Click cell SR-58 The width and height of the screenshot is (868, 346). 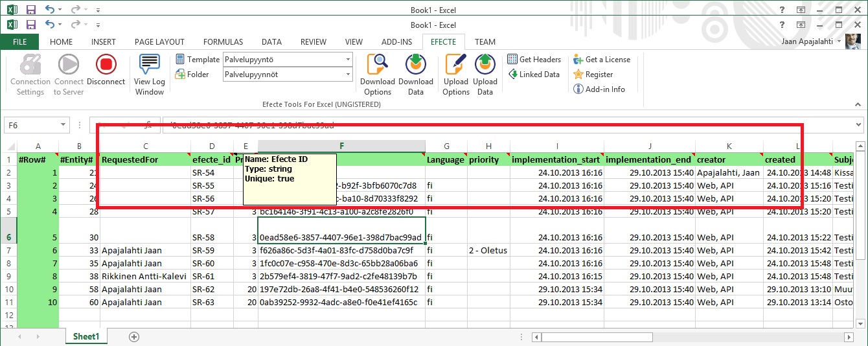point(212,231)
